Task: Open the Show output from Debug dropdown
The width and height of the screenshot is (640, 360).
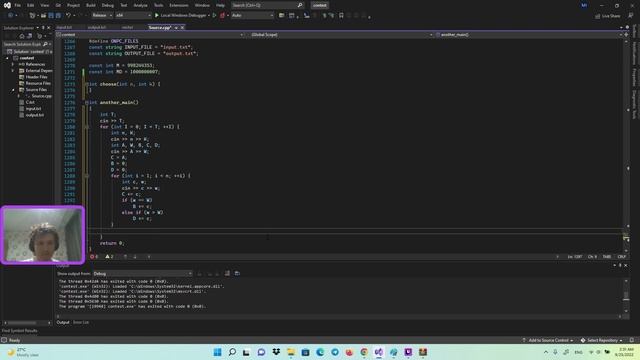Action: point(142,273)
